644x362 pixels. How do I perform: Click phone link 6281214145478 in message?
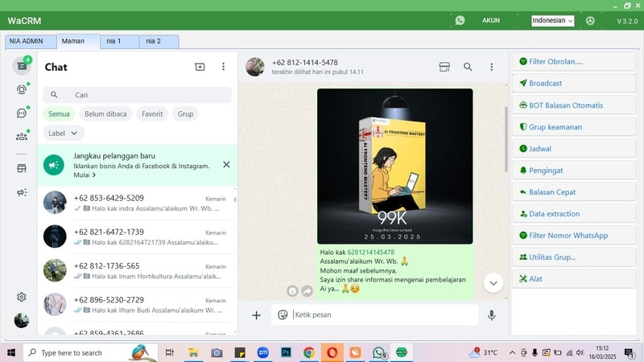coord(371,252)
